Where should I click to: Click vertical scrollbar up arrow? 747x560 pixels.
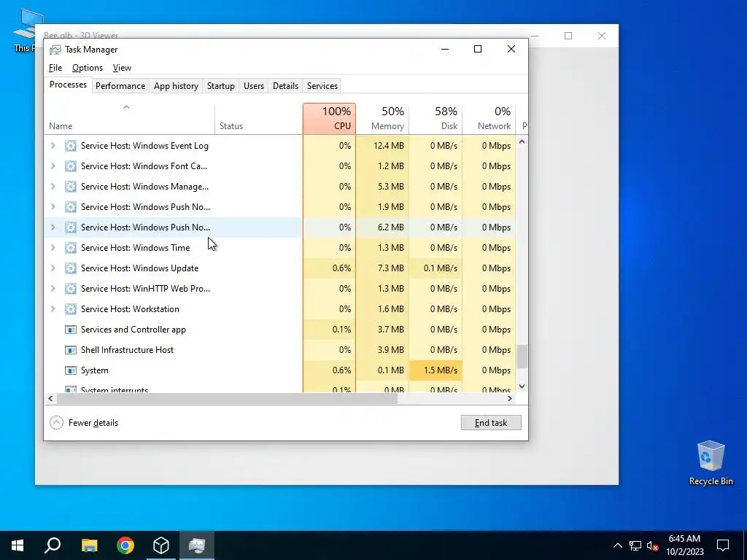click(x=522, y=141)
